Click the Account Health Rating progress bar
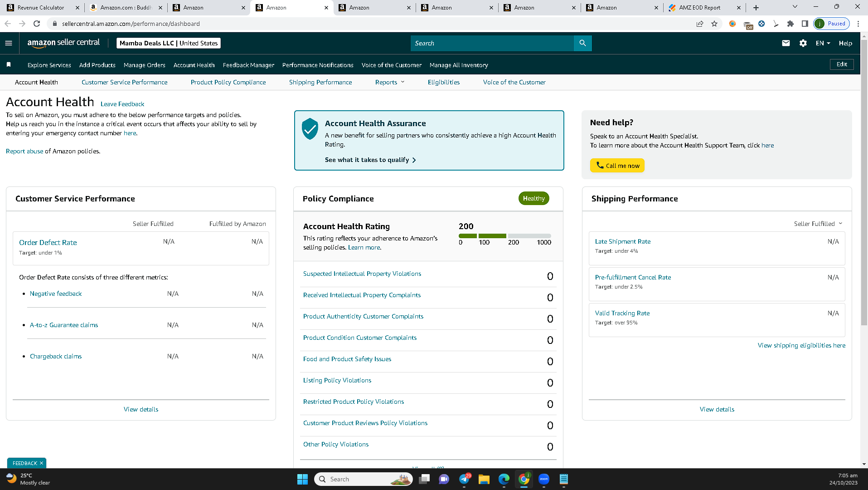This screenshot has width=868, height=490. click(x=505, y=236)
